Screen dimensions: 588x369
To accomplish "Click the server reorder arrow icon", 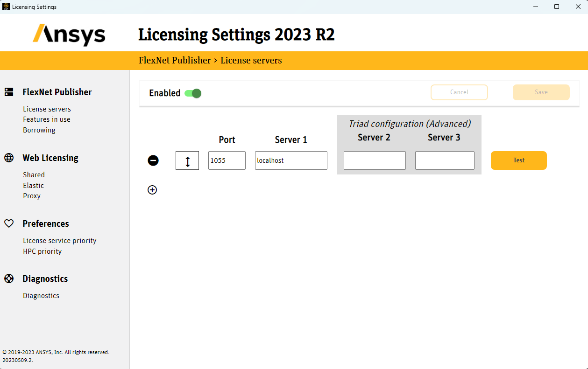I will pyautogui.click(x=187, y=160).
